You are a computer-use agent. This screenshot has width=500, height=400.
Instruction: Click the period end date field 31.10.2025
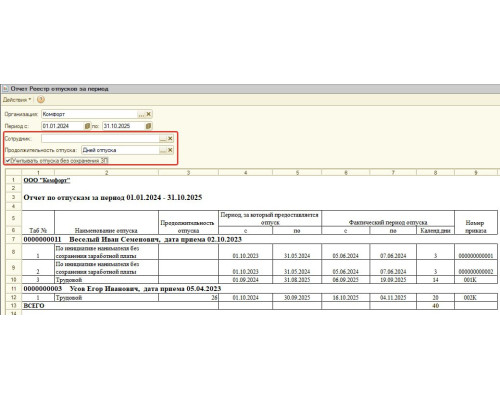124,126
